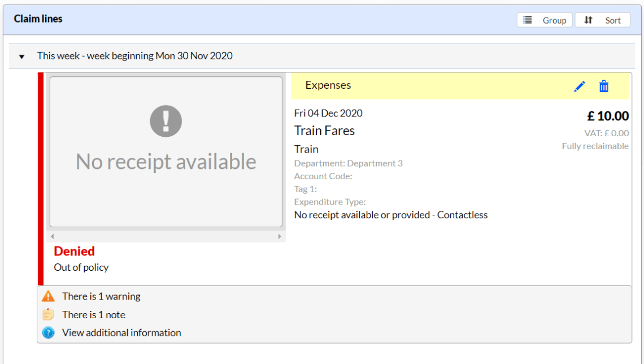The height and width of the screenshot is (364, 644).
Task: Click the 'VAT: £ 0.00' value
Action: pyautogui.click(x=606, y=133)
